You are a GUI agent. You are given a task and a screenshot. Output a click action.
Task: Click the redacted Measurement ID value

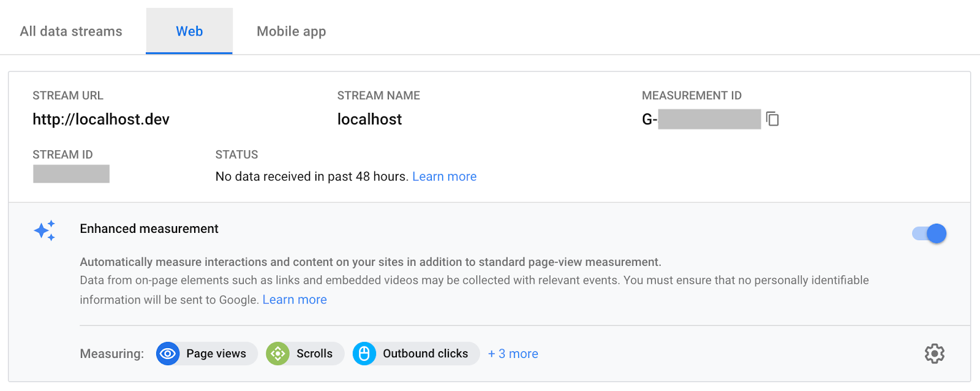pyautogui.click(x=709, y=120)
